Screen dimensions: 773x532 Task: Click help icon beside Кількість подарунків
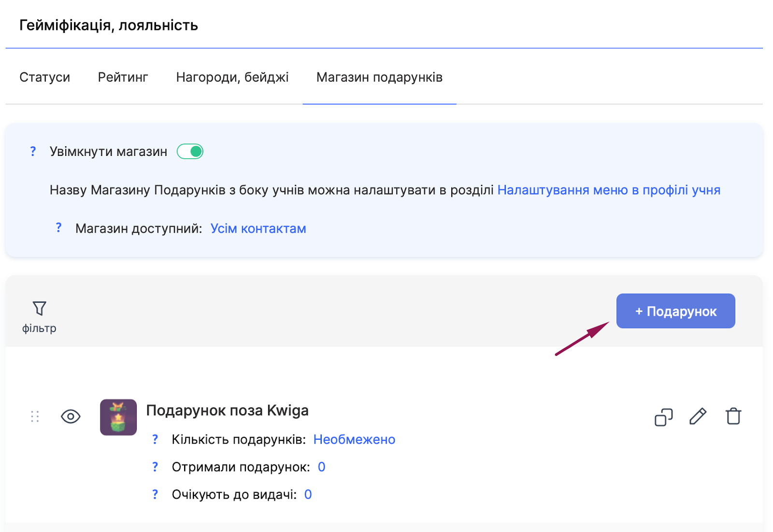pyautogui.click(x=155, y=439)
